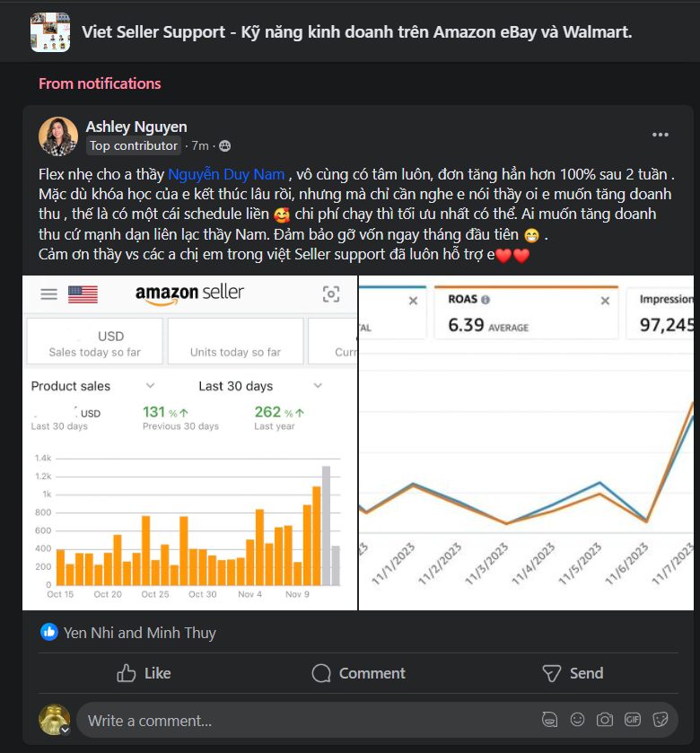Viewport: 700px width, 753px height.
Task: Expand the Product sales dropdown
Action: point(150,386)
